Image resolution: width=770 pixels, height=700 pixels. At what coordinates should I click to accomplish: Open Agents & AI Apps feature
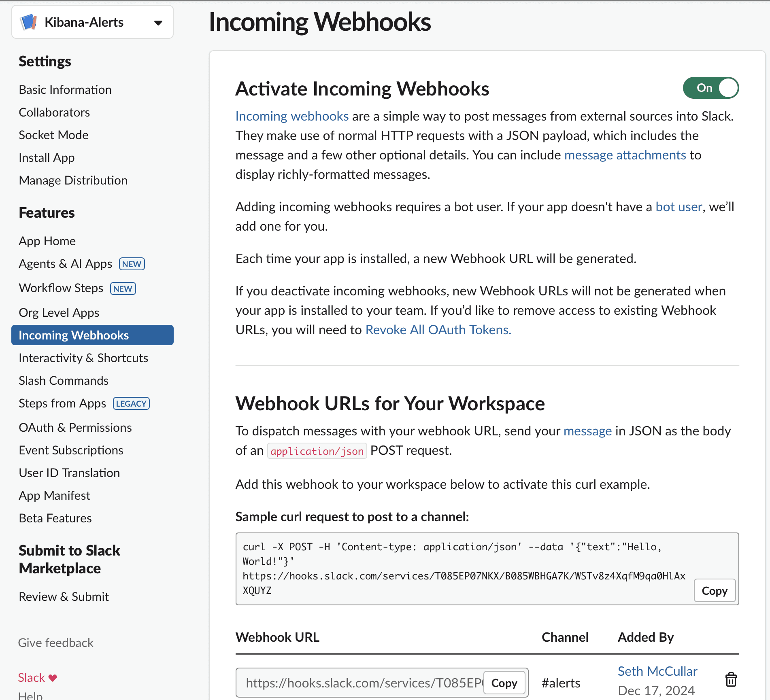coord(66,264)
